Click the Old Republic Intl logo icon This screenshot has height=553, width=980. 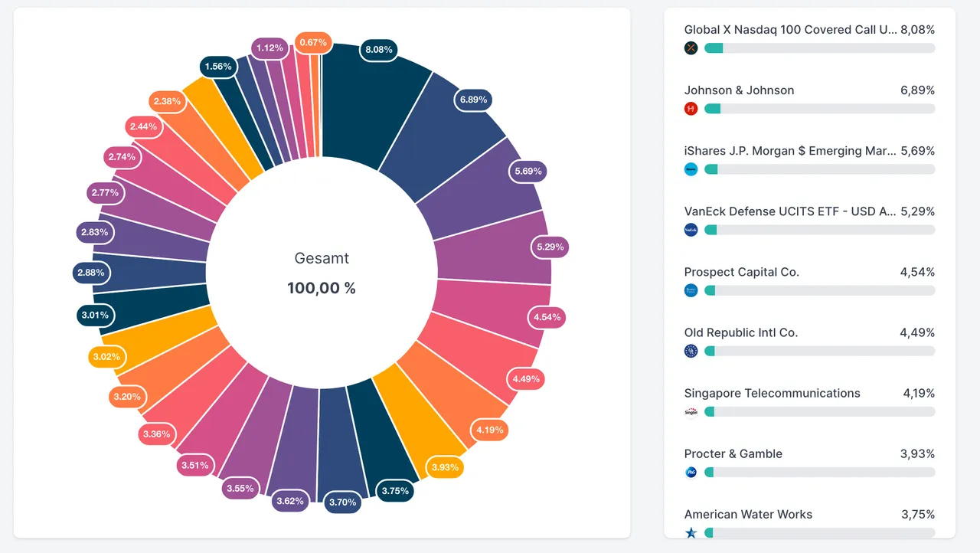tap(691, 351)
